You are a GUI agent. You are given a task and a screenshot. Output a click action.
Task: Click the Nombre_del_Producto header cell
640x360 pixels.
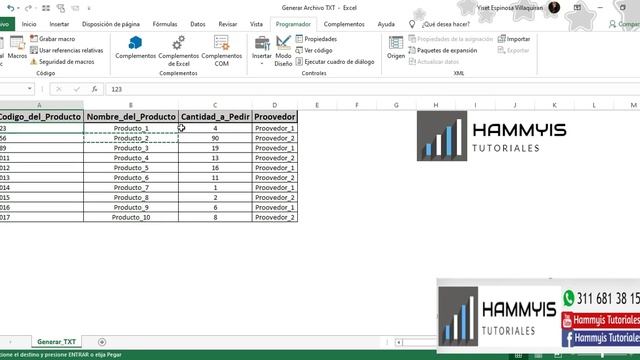coord(131,117)
